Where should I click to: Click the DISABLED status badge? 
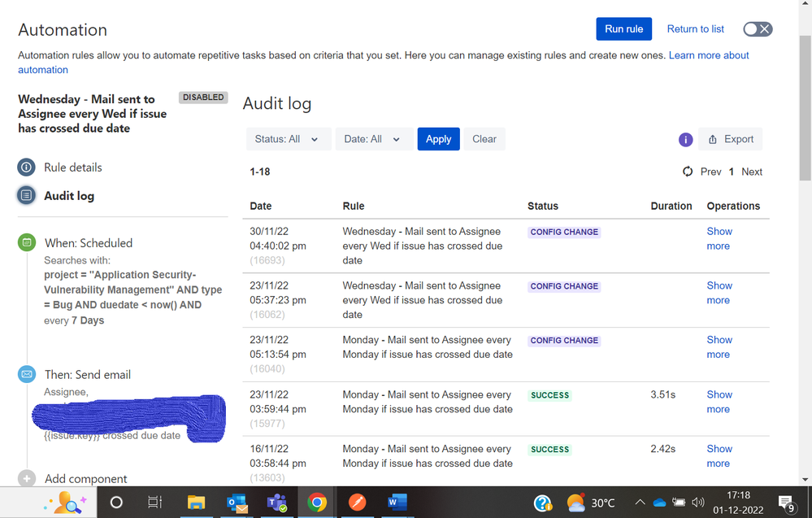[x=203, y=98]
